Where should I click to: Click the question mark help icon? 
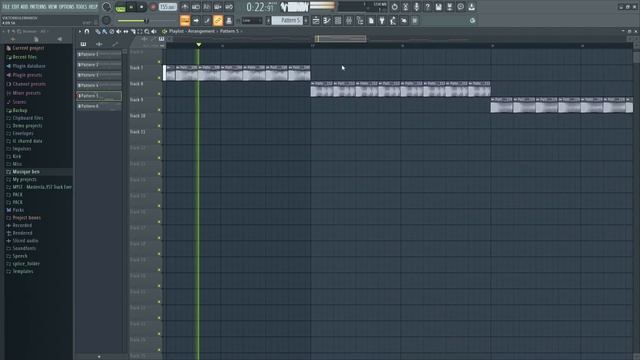click(x=427, y=7)
